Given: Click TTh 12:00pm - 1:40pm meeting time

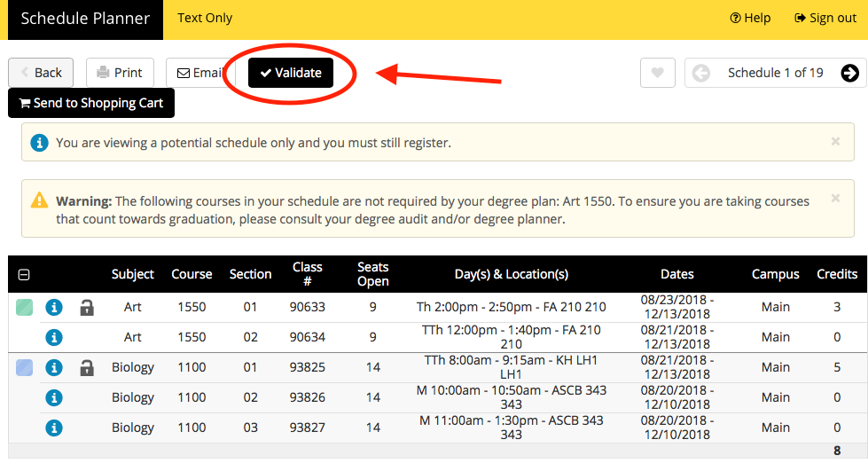Looking at the screenshot, I should click(x=511, y=337).
